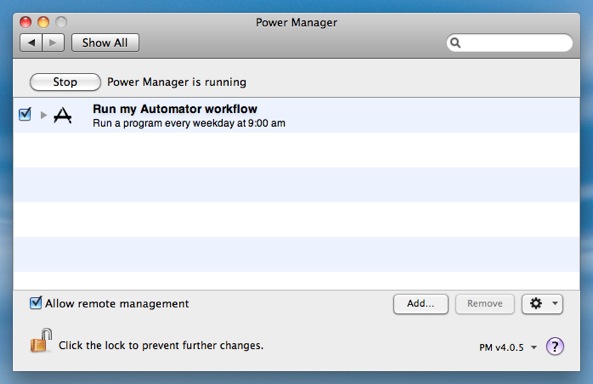Click the back navigation arrow
Screen dimensions: 593x384
(31, 43)
